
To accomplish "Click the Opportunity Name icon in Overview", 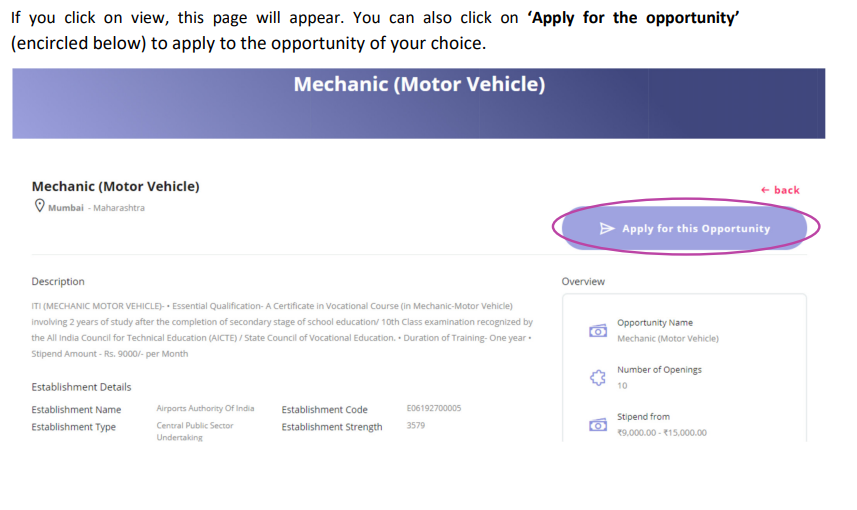I will pyautogui.click(x=598, y=331).
